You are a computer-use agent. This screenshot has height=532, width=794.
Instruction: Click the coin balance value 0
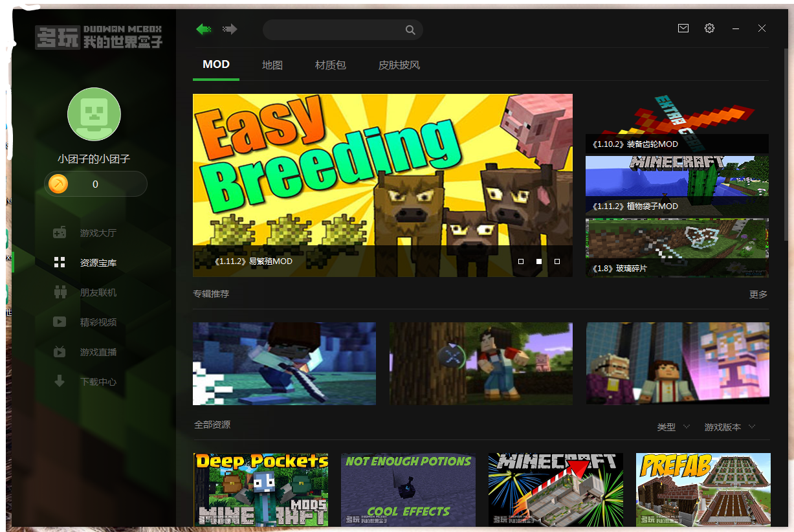[x=95, y=184]
